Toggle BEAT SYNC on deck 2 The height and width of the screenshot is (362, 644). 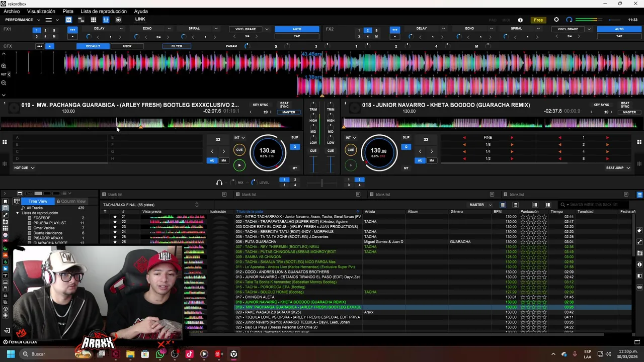tap(625, 105)
